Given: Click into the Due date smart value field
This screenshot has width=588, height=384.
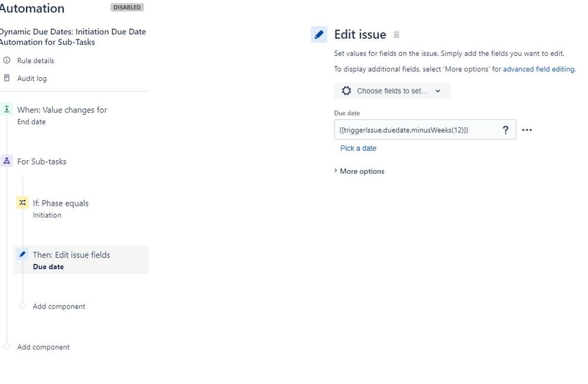Looking at the screenshot, I should (x=425, y=130).
